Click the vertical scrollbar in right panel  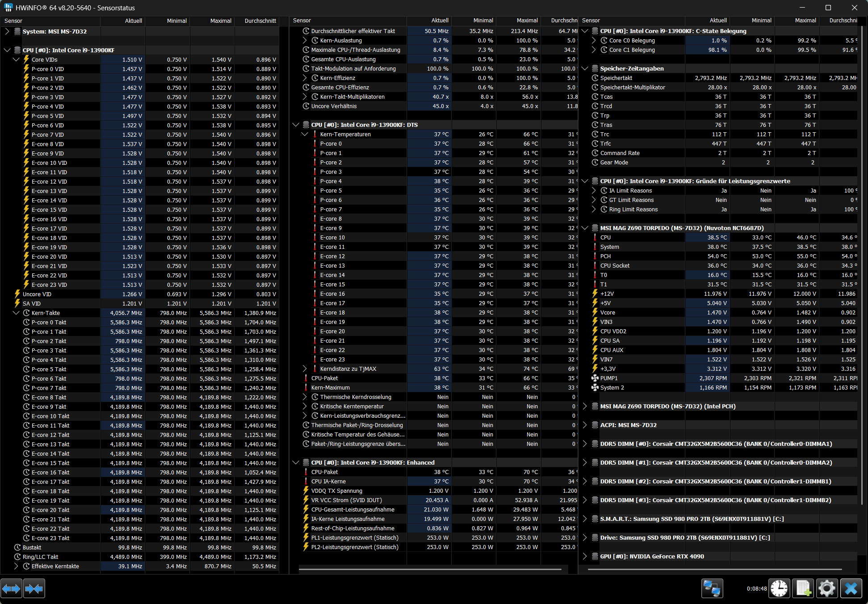(x=862, y=268)
